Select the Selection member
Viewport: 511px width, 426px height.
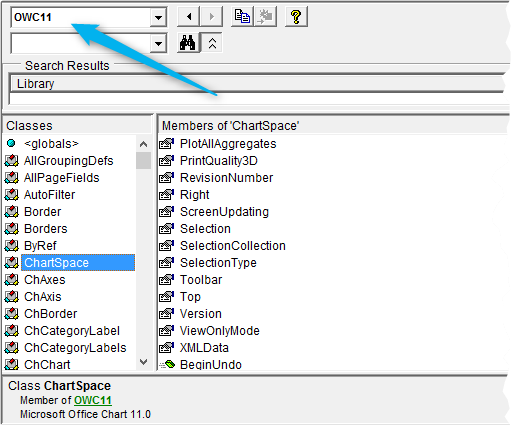pyautogui.click(x=205, y=229)
